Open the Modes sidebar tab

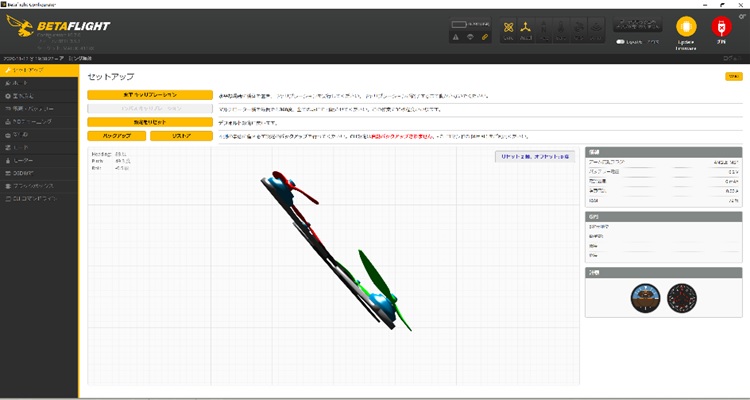click(x=39, y=147)
